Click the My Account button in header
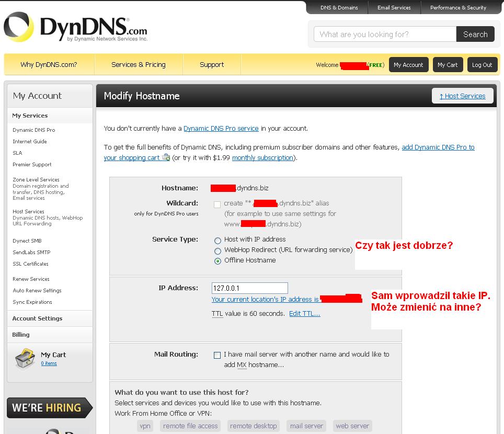This screenshot has height=434, width=504. coord(408,65)
